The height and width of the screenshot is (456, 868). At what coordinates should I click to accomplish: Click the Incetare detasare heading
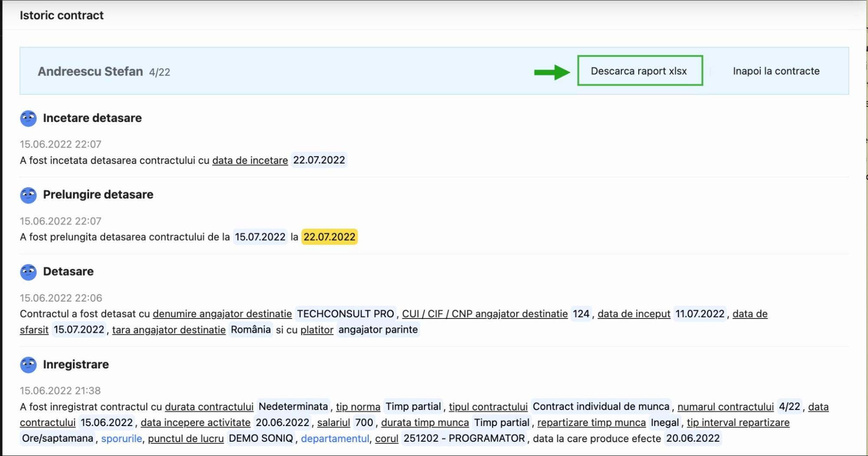pyautogui.click(x=92, y=118)
